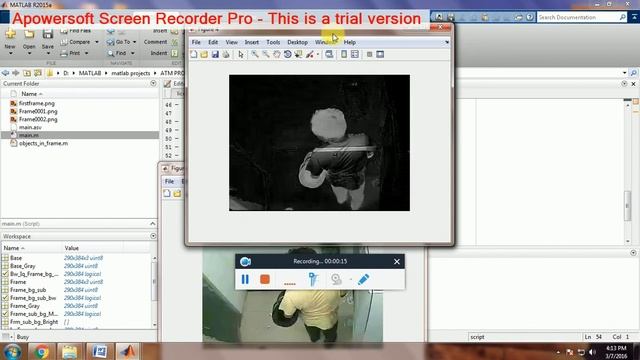Viewport: 640px width, 360px height.
Task: Open Current Folder panel actions menu
Action: 153,83
